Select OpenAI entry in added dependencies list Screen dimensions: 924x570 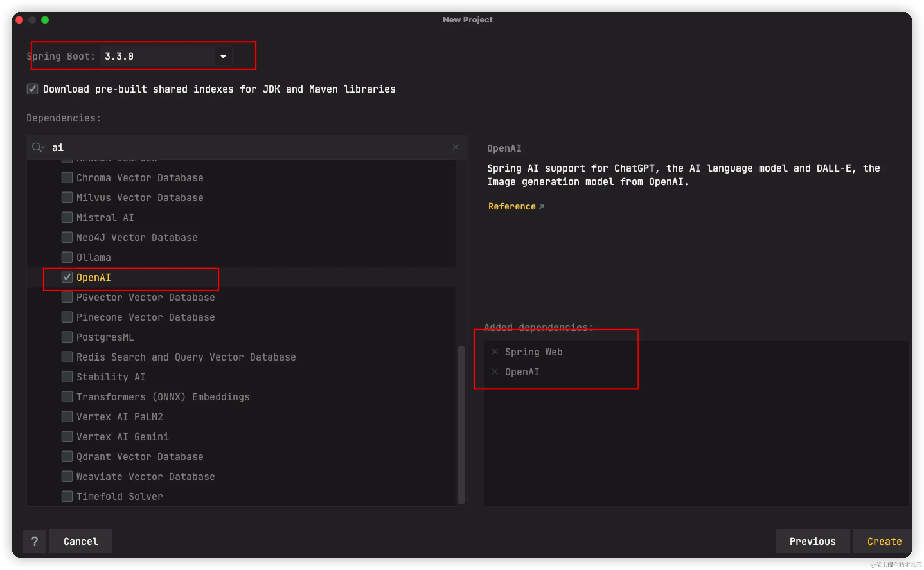[x=522, y=372]
